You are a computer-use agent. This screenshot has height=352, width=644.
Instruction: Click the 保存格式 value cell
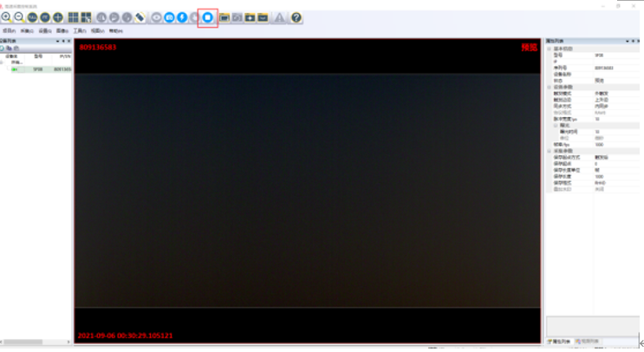[x=616, y=183]
